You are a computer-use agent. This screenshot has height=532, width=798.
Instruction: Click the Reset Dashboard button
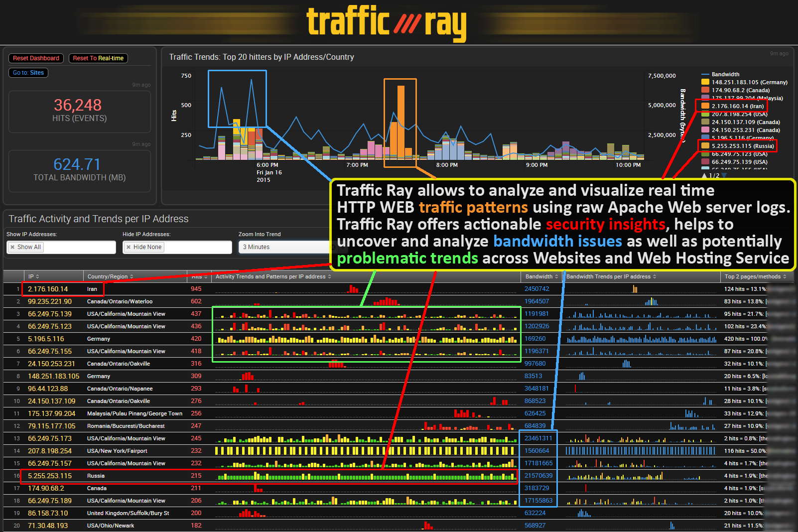point(36,58)
